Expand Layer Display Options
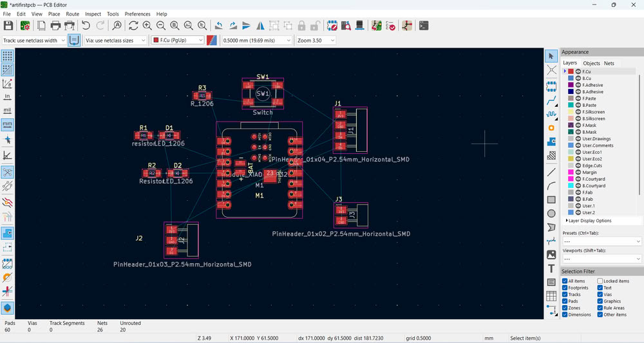This screenshot has height=343, width=644. (x=589, y=221)
